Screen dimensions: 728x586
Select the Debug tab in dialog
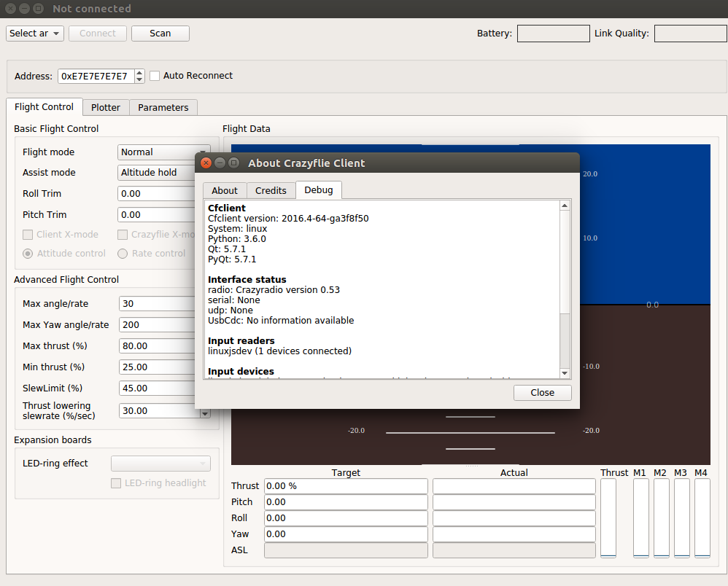click(x=319, y=190)
